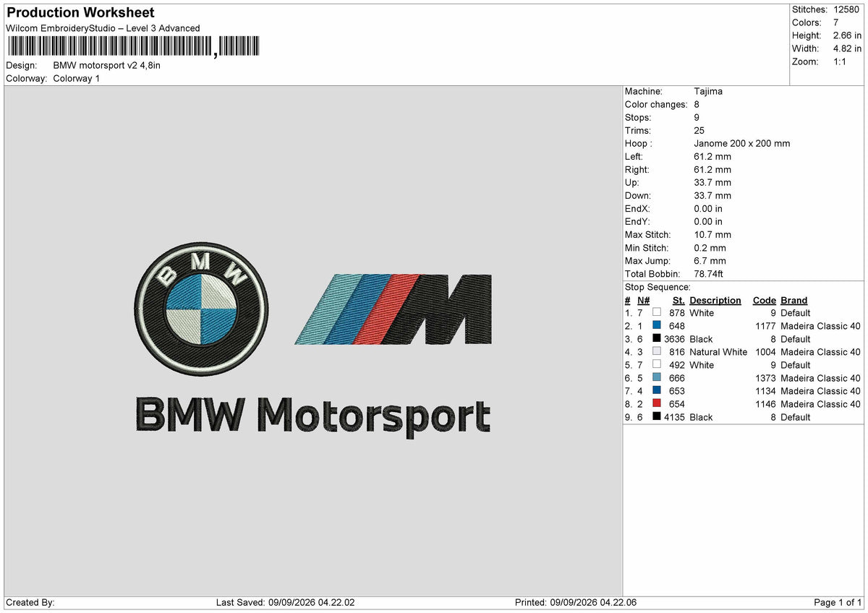Click stitch count "666" in stop row 6

677,378
